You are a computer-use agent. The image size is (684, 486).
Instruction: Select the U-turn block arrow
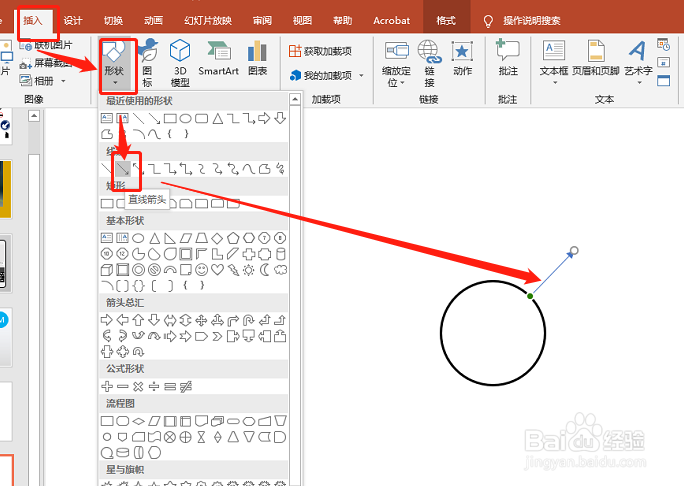249,320
